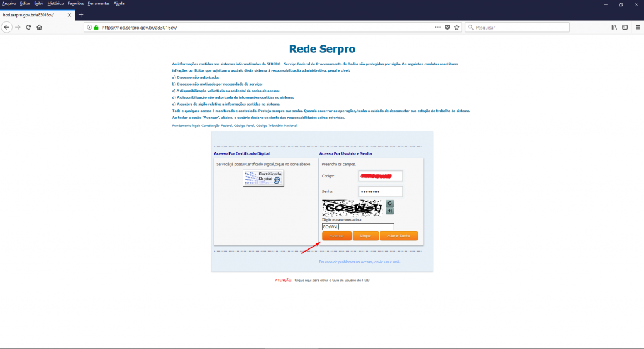Bookmark this page with the star
Screen dimensions: 644x349
(x=457, y=28)
